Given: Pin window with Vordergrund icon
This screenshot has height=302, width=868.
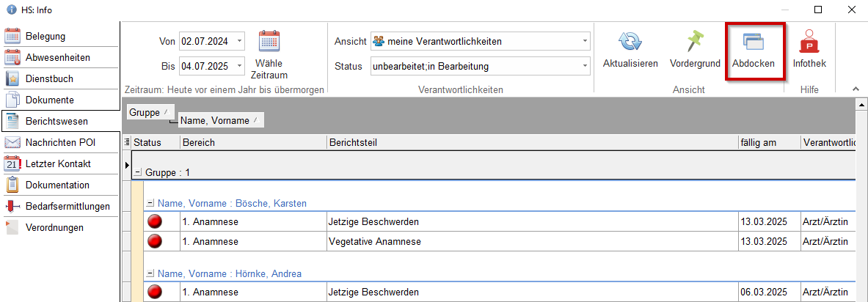Looking at the screenshot, I should [694, 43].
